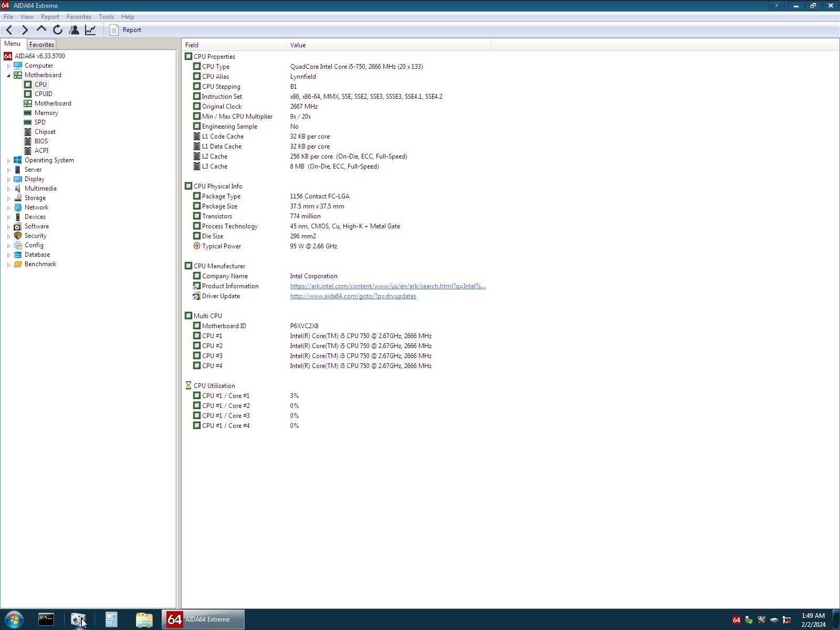Open the graph chart toolbar icon

pyautogui.click(x=90, y=30)
